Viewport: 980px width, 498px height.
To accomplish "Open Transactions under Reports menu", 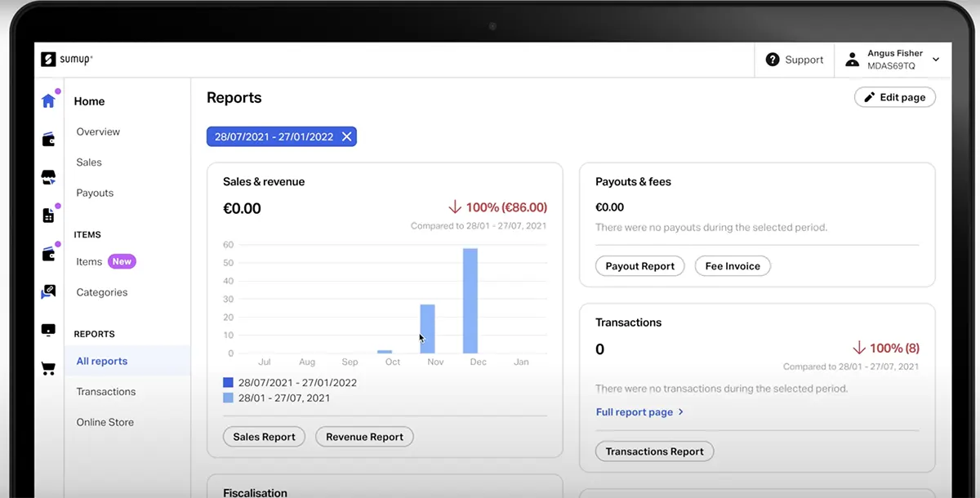I will 106,392.
